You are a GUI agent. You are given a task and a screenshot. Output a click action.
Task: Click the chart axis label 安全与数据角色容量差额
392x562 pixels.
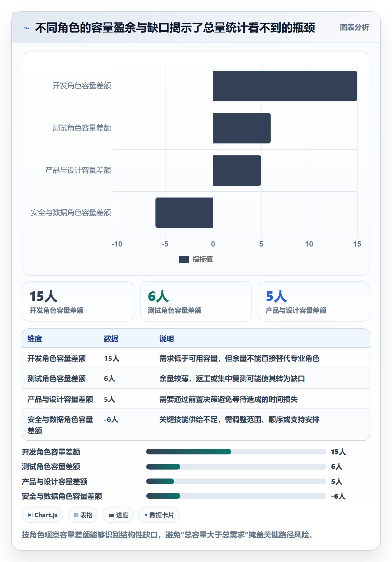(x=71, y=213)
